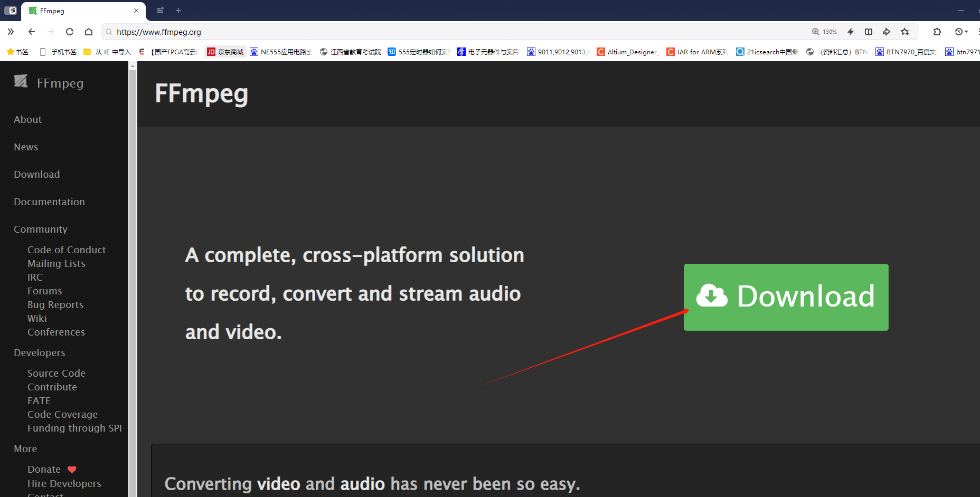Click the cloud icon on Download button
The width and height of the screenshot is (980, 497).
(x=712, y=295)
